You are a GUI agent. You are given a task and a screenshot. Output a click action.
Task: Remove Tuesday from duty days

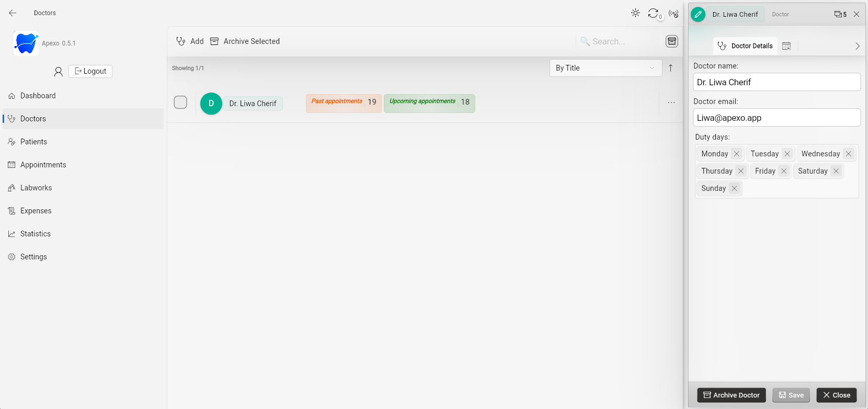click(x=787, y=154)
